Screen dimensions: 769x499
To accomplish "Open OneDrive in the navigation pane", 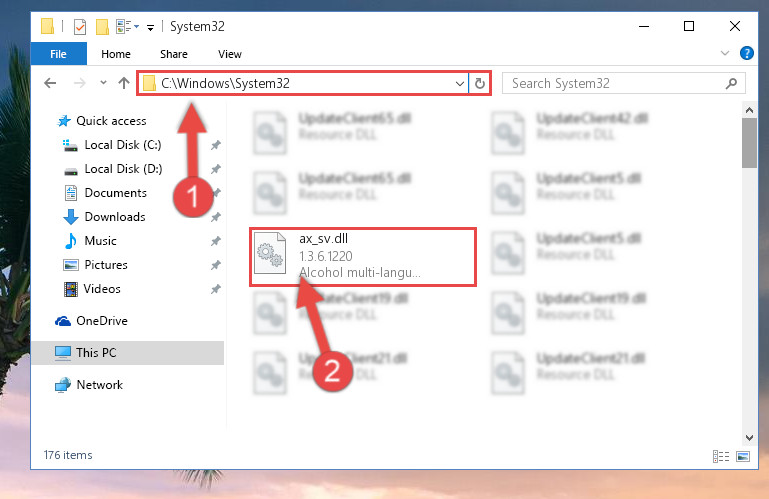I will click(102, 321).
